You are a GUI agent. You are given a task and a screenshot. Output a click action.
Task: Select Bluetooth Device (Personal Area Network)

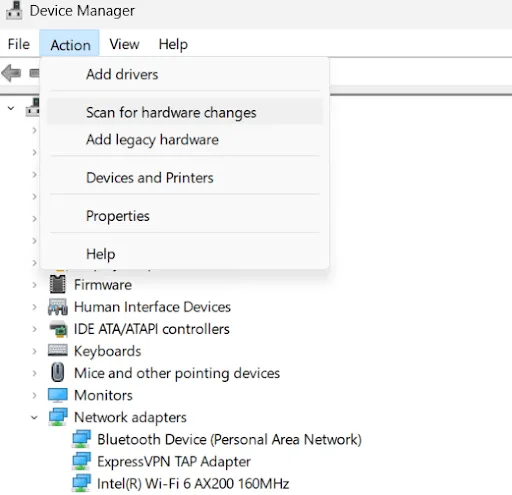[x=229, y=439]
